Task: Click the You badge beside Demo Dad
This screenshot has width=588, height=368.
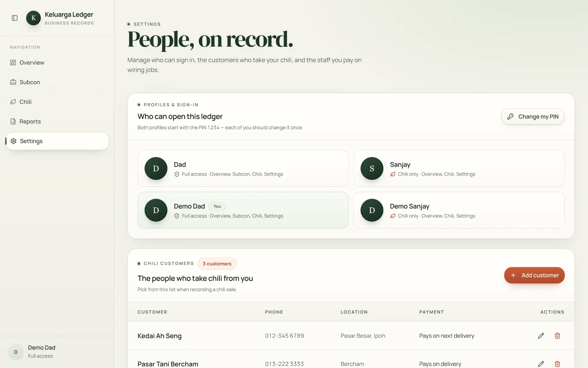Action: pyautogui.click(x=217, y=206)
